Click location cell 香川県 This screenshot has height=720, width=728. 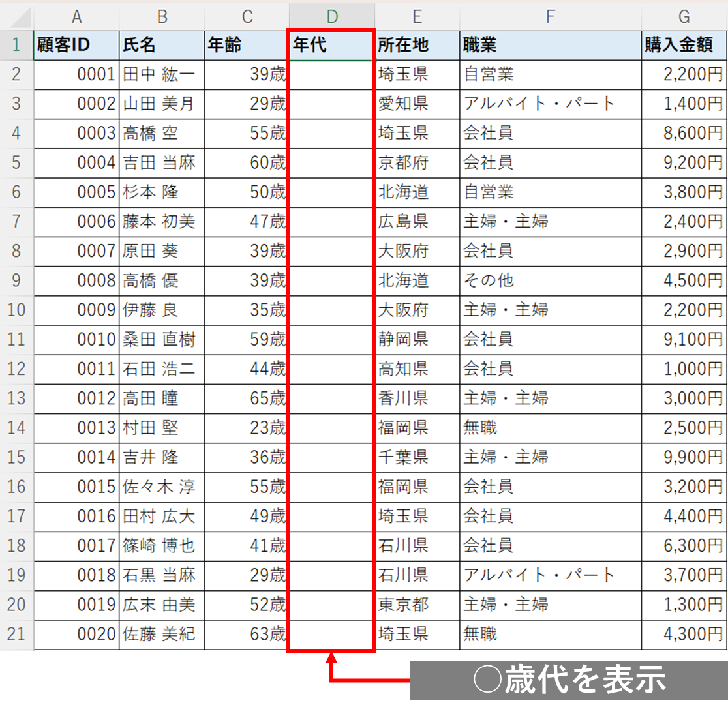[417, 398]
